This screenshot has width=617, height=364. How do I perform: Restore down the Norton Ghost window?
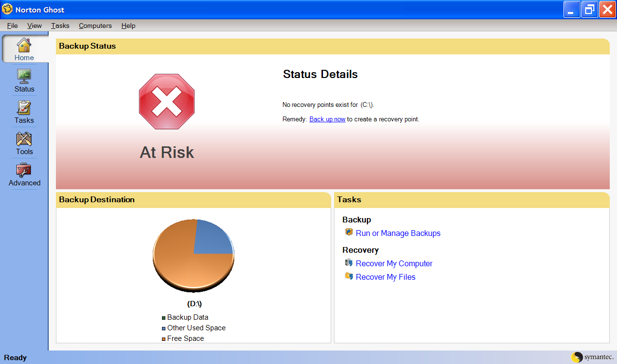point(589,10)
